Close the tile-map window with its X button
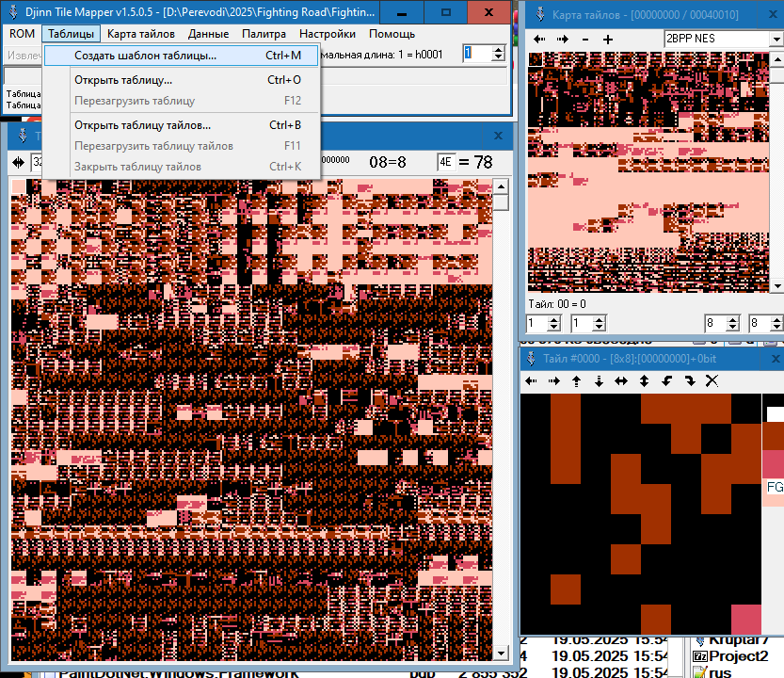The image size is (784, 678). [498, 136]
